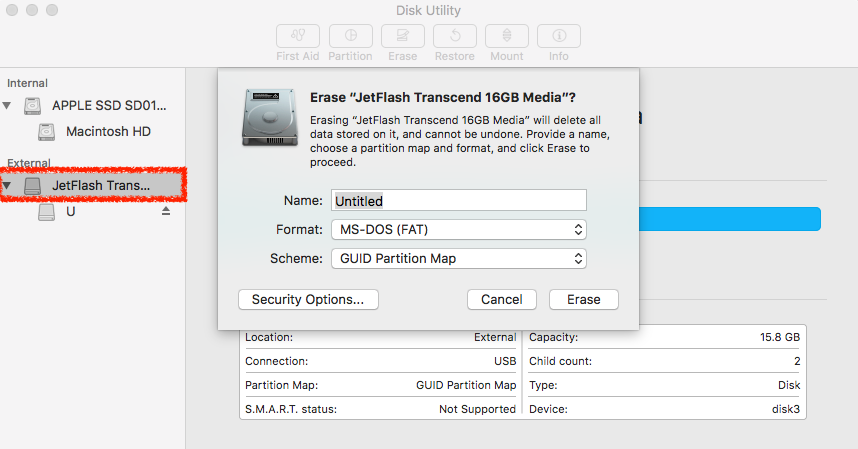
Task: Click the Internal section header
Action: click(x=27, y=83)
